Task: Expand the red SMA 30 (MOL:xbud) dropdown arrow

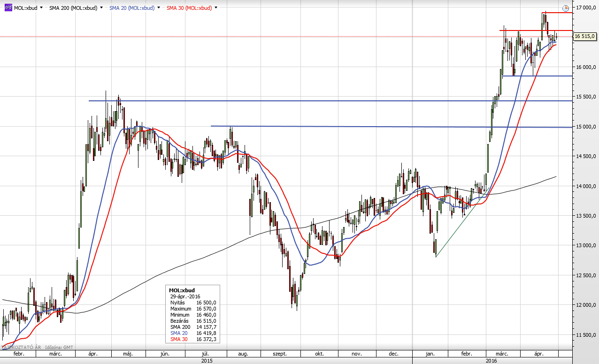Action: [x=216, y=8]
